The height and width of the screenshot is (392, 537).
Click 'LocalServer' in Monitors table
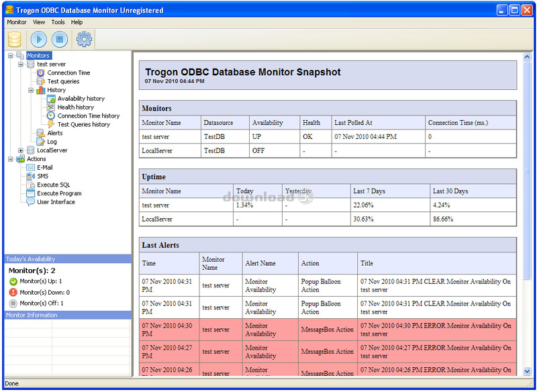click(157, 150)
